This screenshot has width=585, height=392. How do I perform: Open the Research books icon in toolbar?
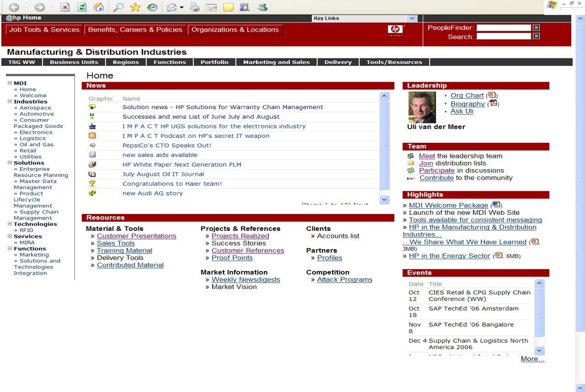pos(245,7)
